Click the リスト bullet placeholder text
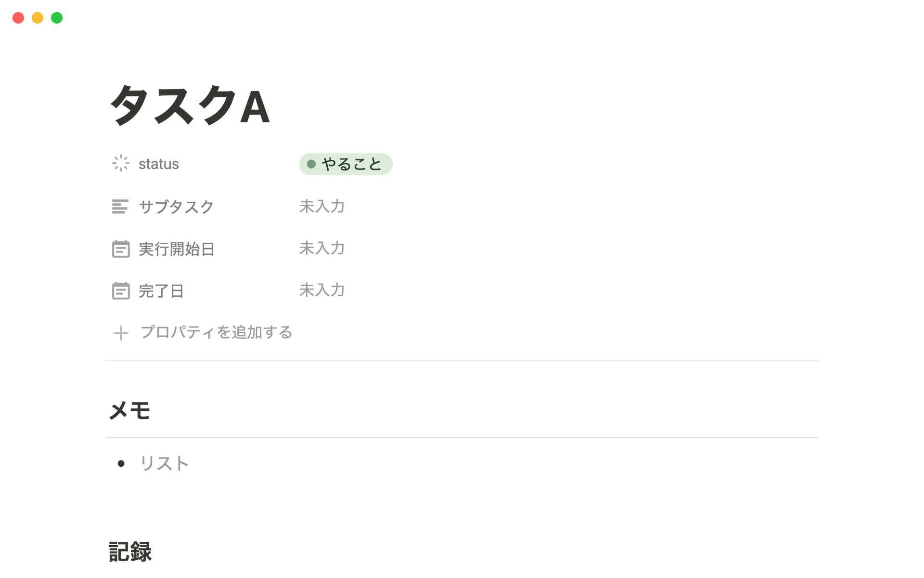The height and width of the screenshot is (578, 924). click(x=164, y=463)
